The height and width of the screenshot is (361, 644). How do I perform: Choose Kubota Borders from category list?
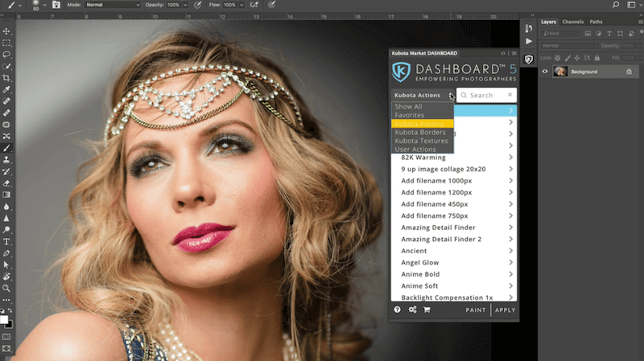click(x=422, y=133)
